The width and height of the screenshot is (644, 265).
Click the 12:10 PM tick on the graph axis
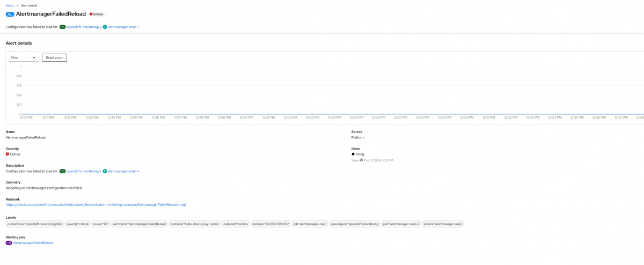(x=26, y=117)
